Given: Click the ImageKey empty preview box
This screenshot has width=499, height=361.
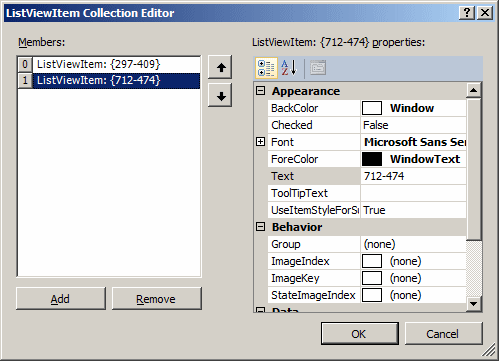Looking at the screenshot, I should point(372,278).
